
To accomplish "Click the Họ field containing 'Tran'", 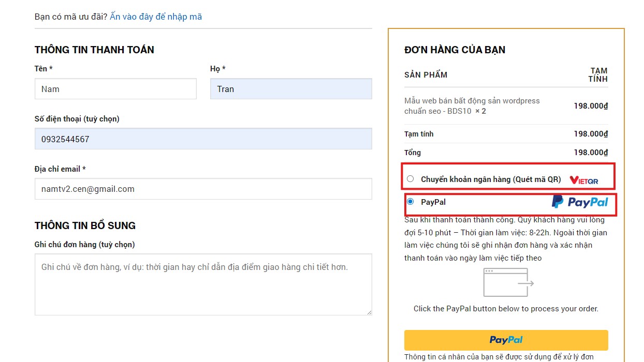I will (291, 89).
